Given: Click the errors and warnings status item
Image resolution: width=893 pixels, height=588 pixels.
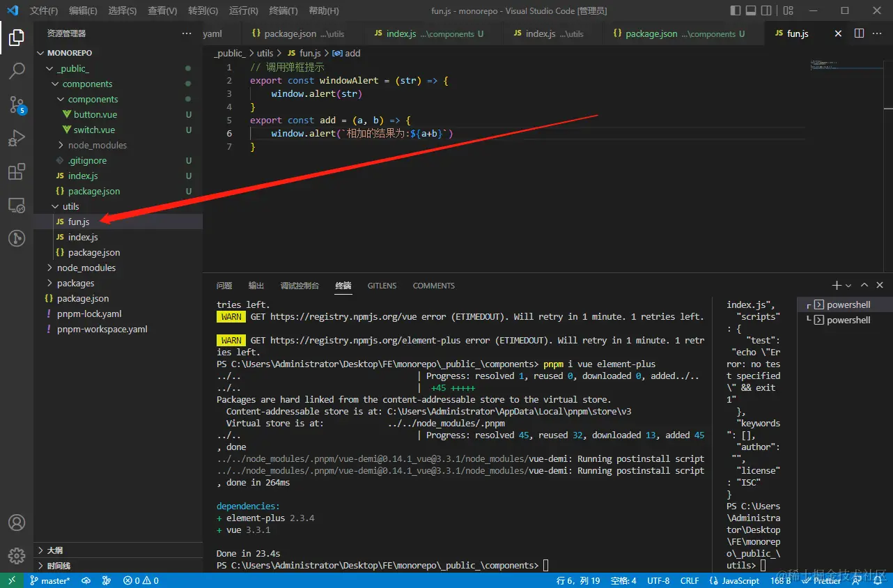Looking at the screenshot, I should 141,580.
